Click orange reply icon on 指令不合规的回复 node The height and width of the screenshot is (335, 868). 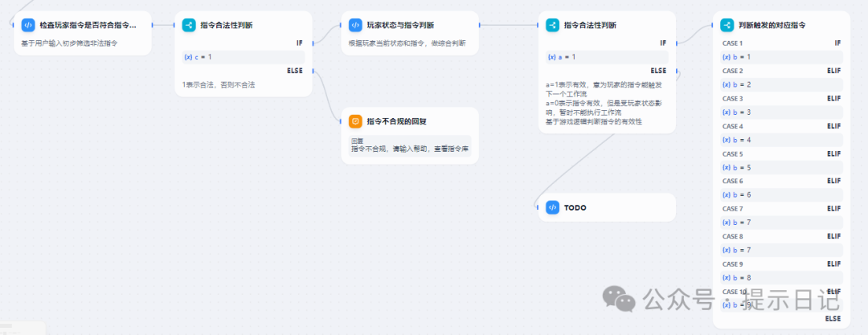tap(355, 121)
